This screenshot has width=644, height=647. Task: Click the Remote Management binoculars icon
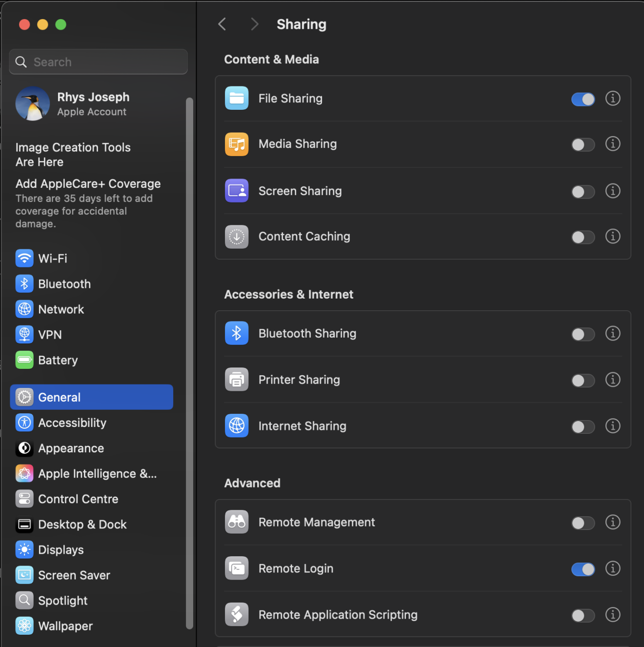click(x=237, y=522)
